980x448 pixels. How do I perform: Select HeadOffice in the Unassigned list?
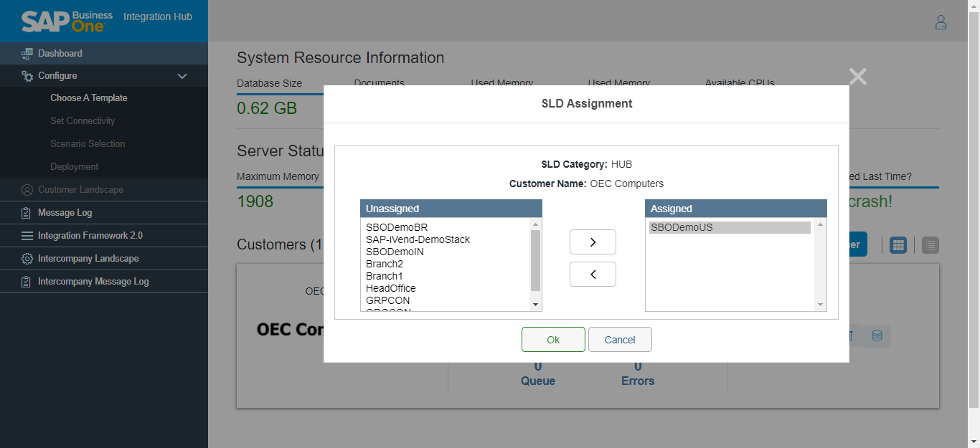[x=391, y=288]
